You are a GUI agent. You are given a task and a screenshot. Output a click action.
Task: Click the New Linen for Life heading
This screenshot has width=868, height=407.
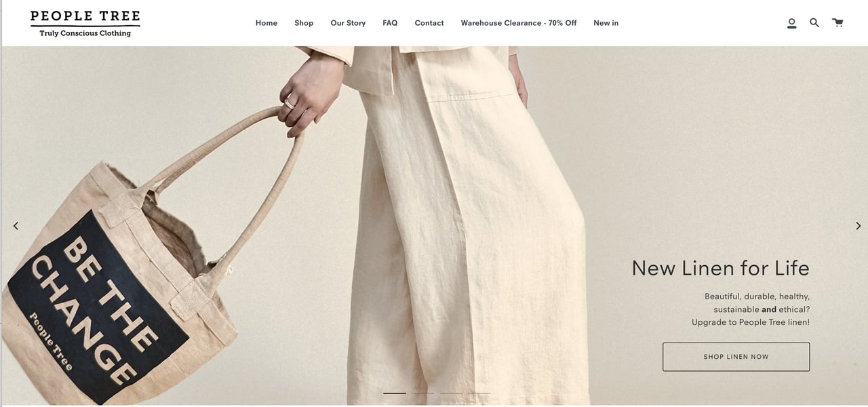[x=720, y=268]
